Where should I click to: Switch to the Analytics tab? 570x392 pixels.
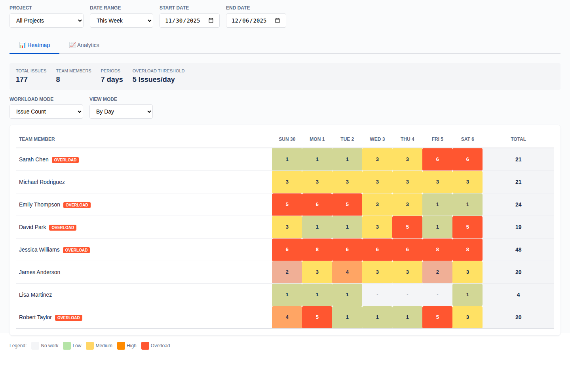84,45
